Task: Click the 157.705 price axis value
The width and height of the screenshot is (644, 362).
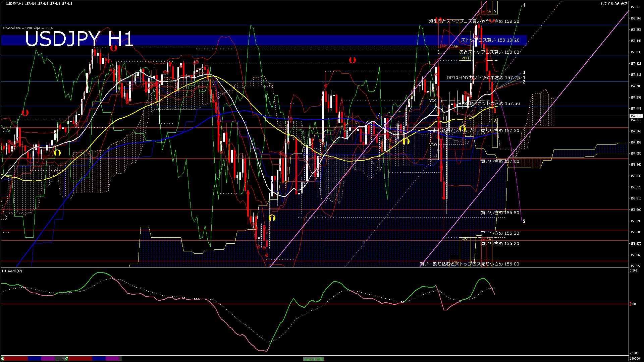Action: click(636, 86)
